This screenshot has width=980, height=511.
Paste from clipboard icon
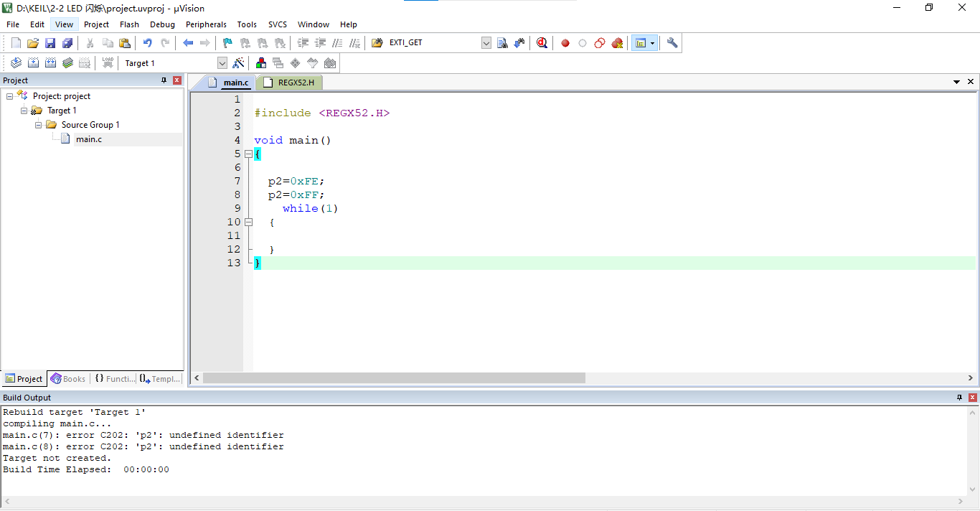[125, 43]
